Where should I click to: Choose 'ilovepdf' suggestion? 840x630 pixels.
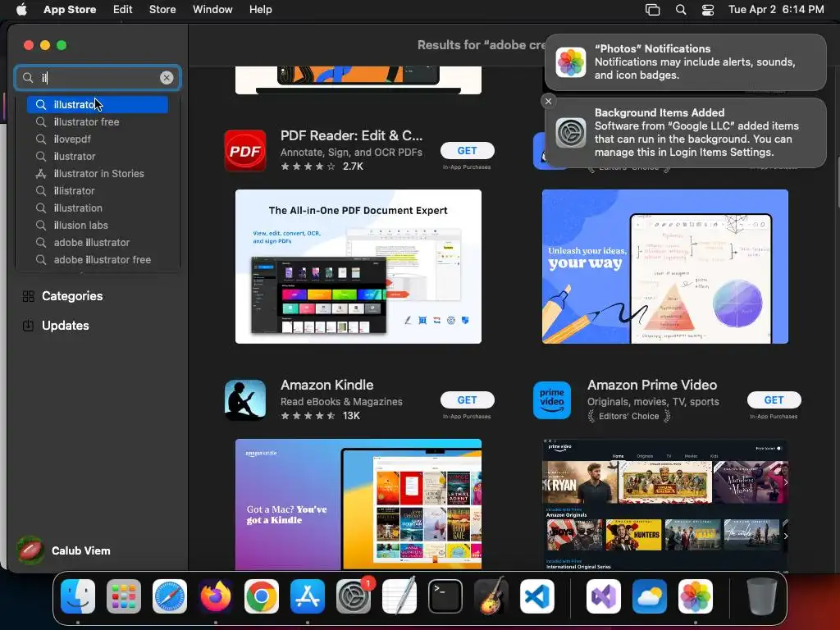point(98,139)
